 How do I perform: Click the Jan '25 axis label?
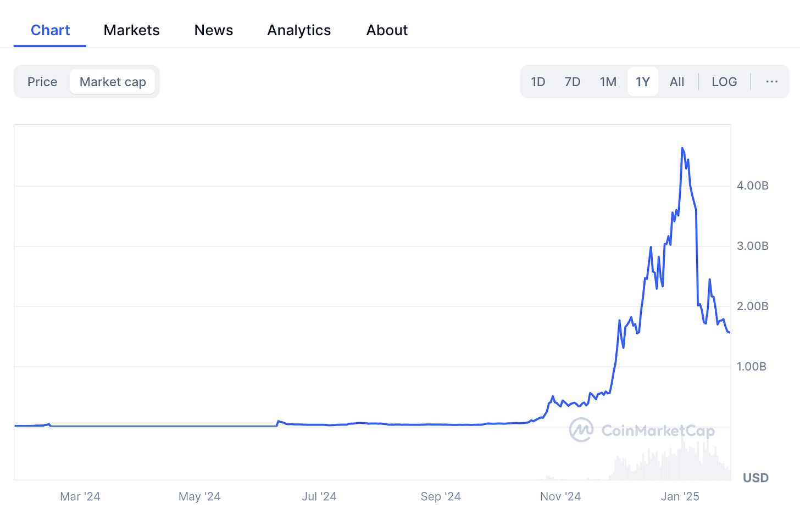(680, 497)
